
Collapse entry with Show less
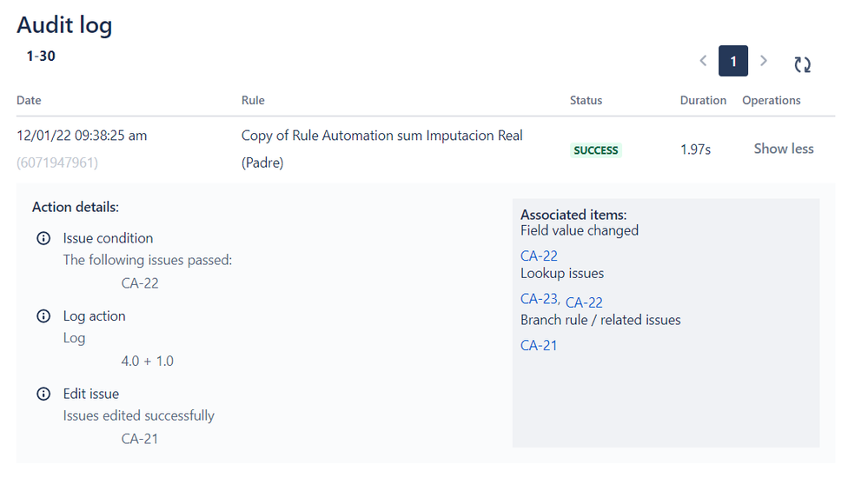coord(784,149)
